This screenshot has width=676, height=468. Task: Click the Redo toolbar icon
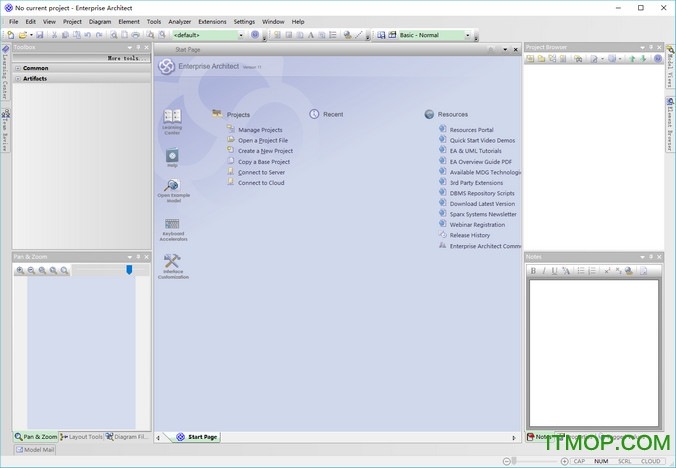[99, 35]
